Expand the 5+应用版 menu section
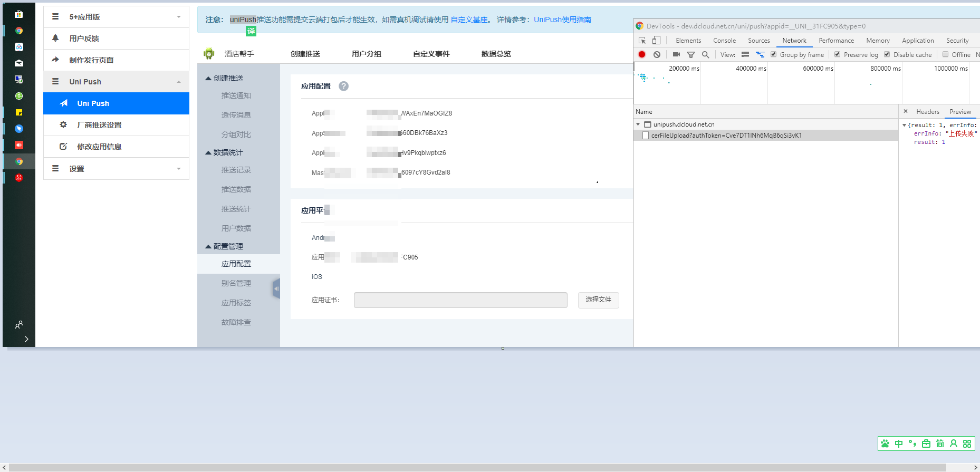 (x=116, y=17)
